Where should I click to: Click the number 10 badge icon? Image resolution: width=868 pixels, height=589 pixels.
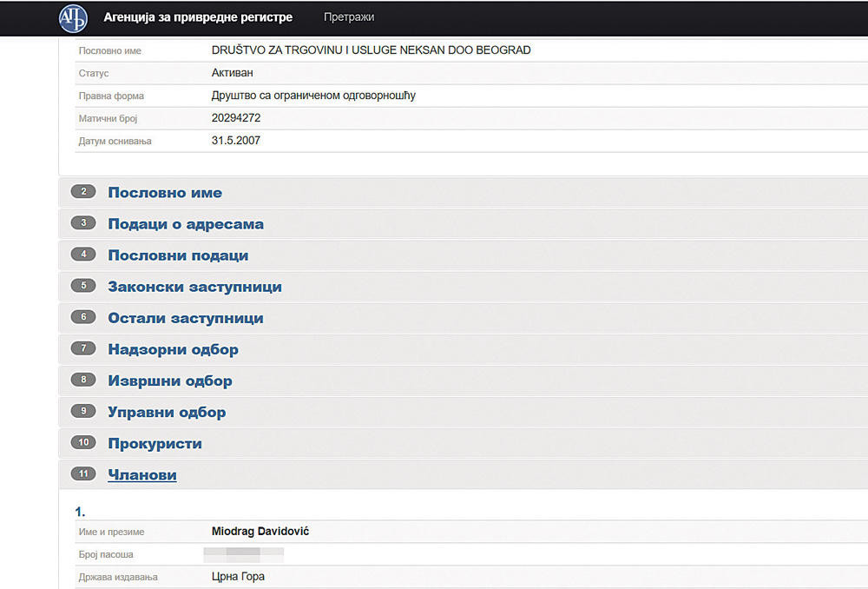tap(83, 442)
